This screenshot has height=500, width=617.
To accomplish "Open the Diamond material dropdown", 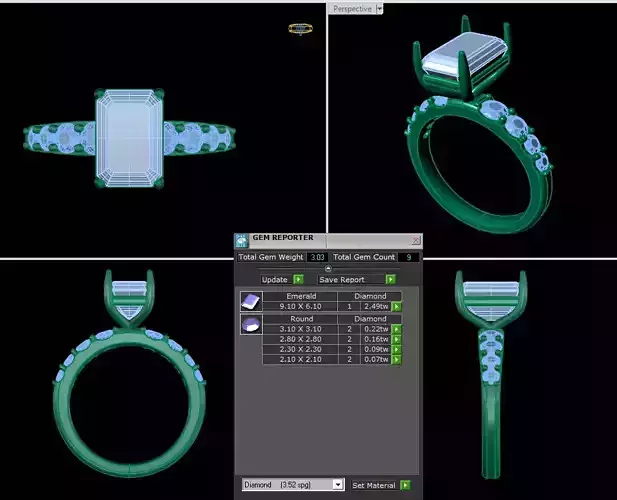I will 338,485.
